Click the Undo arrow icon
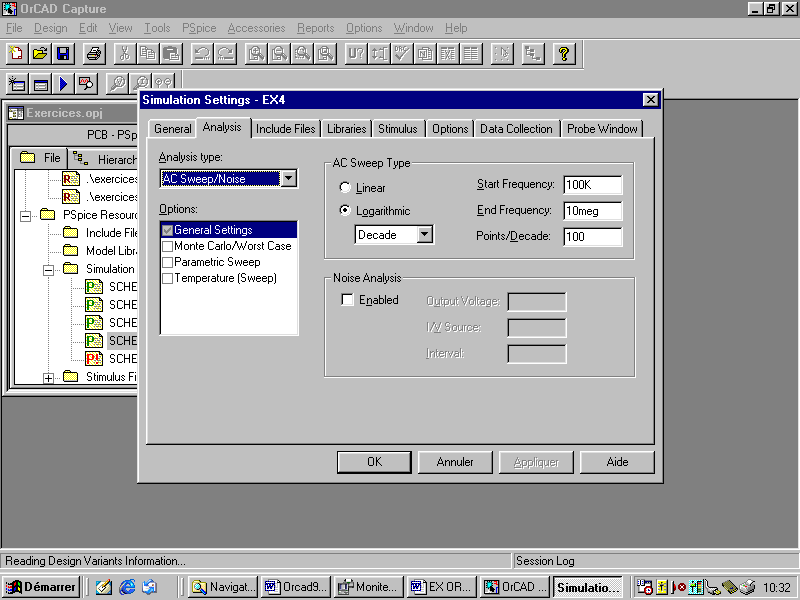Screen dimensions: 800x600 (x=202, y=54)
